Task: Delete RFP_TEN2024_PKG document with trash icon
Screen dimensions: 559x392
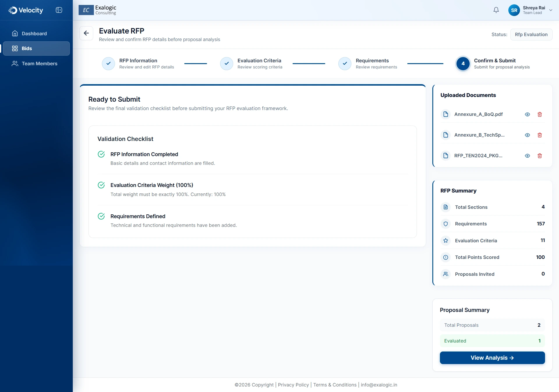Action: 540,156
